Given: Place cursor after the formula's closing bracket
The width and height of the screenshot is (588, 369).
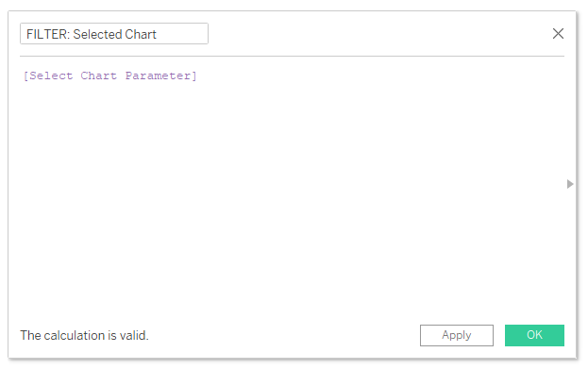Looking at the screenshot, I should point(198,75).
